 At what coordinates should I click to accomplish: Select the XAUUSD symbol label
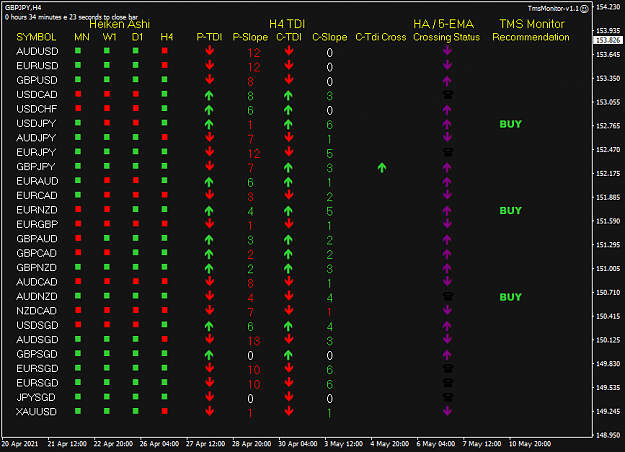click(x=36, y=412)
